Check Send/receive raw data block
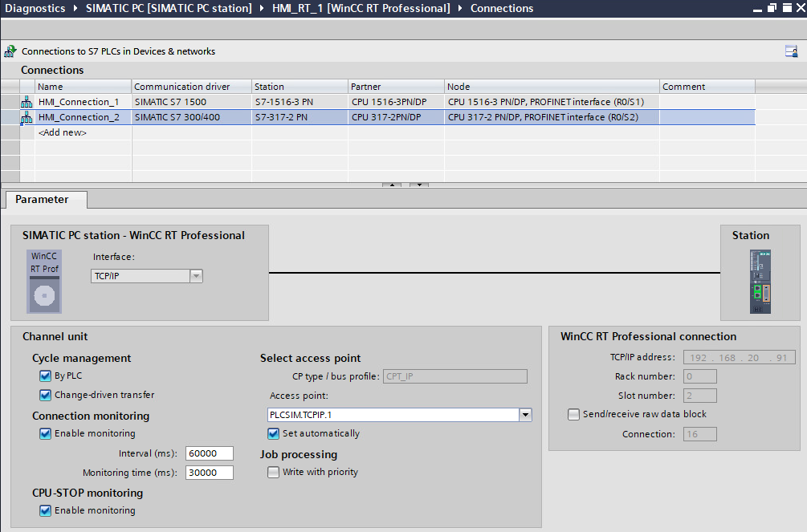 coord(573,414)
